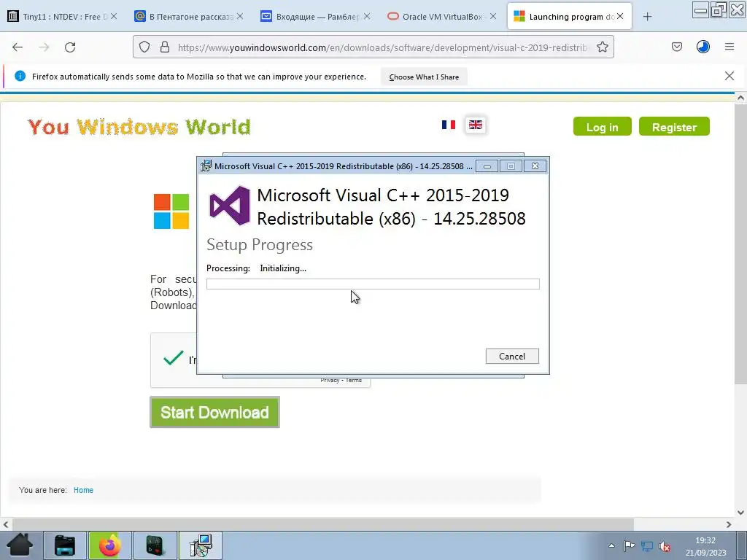The height and width of the screenshot is (560, 747).
Task: Select the French flag language icon
Action: pyautogui.click(x=449, y=125)
